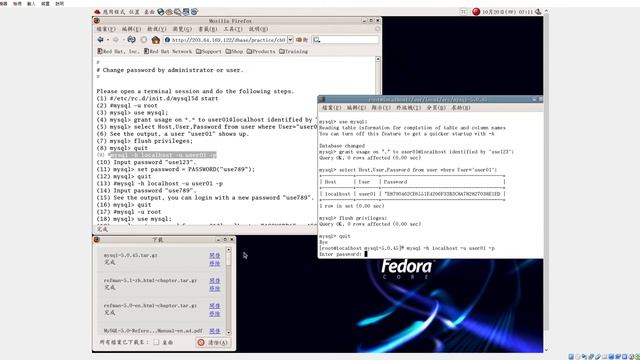
Task: Click Downloads list scrollbar up arrow
Action: 229,249
